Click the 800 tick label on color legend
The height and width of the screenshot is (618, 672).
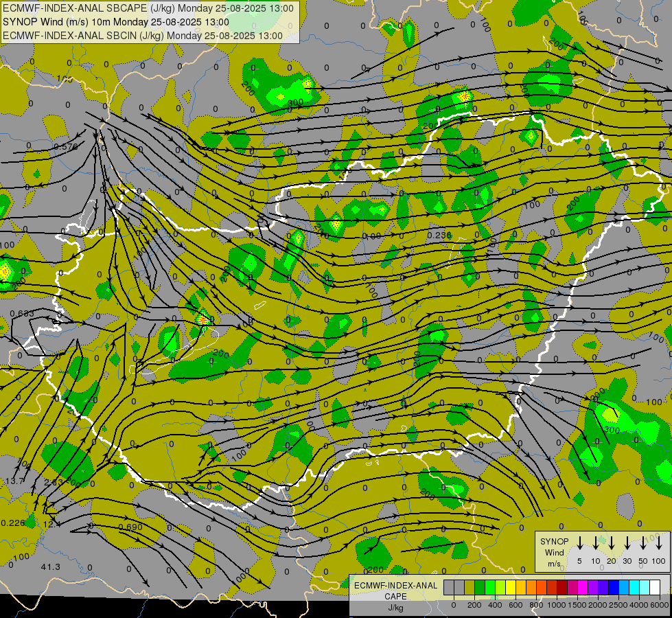coord(536,605)
